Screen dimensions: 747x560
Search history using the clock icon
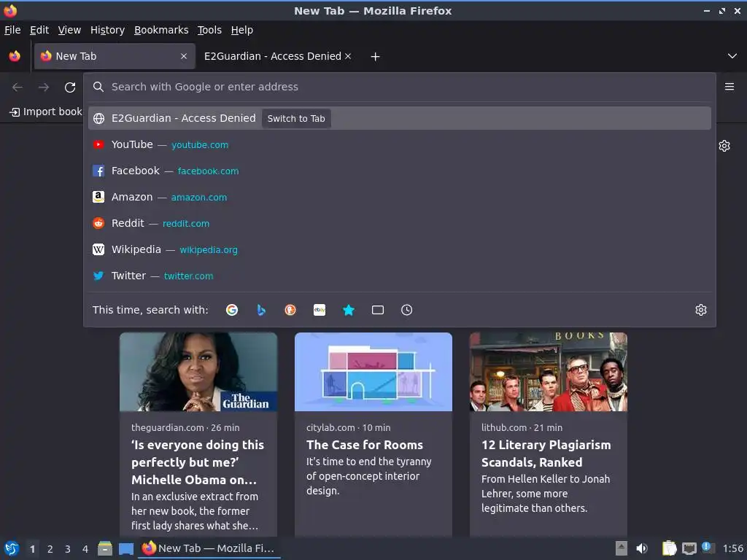(x=407, y=310)
